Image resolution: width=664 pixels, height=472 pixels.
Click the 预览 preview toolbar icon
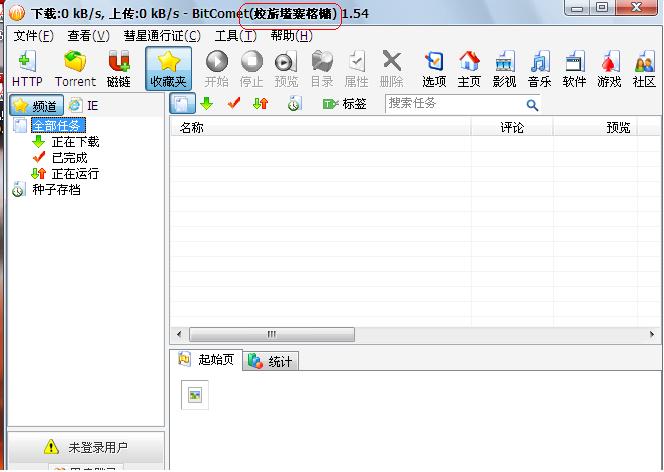click(286, 69)
